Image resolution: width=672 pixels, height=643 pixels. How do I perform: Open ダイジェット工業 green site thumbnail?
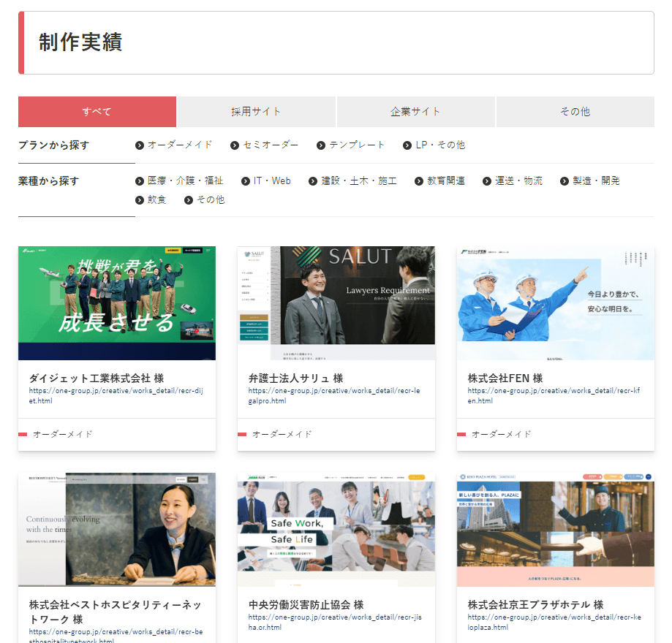point(117,303)
